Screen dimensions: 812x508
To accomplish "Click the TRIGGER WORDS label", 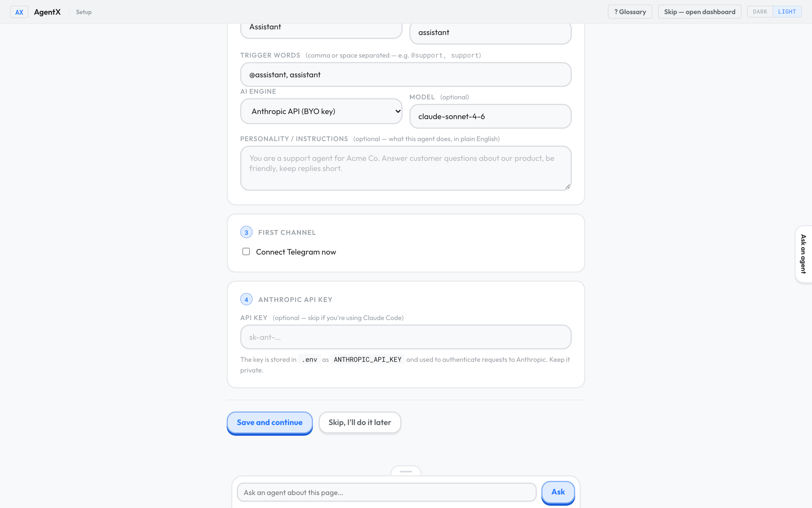I will pos(270,55).
